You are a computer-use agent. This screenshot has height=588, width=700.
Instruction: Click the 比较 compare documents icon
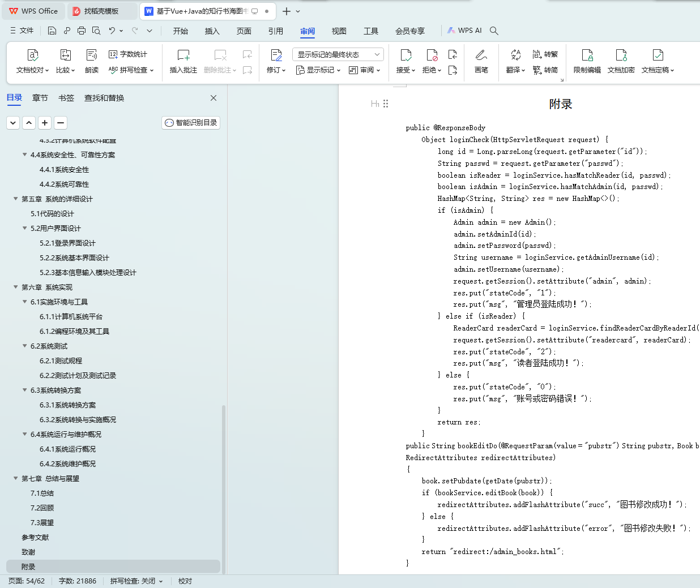[65, 55]
